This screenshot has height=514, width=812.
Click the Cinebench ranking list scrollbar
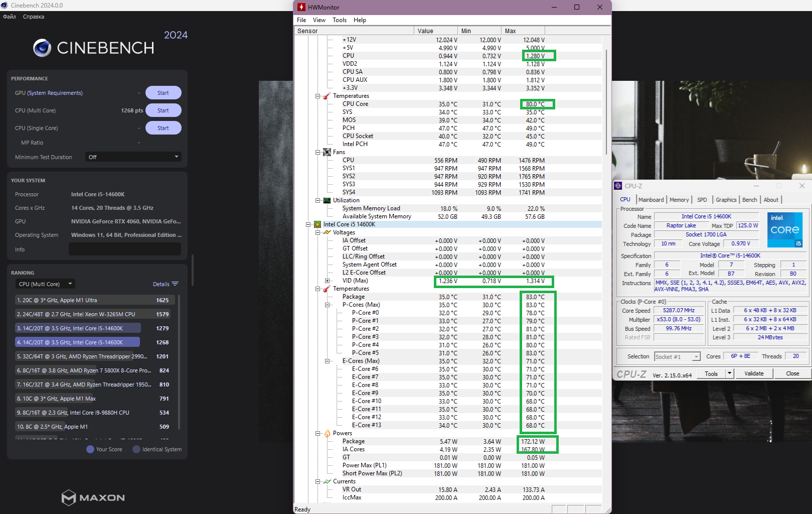click(179, 361)
